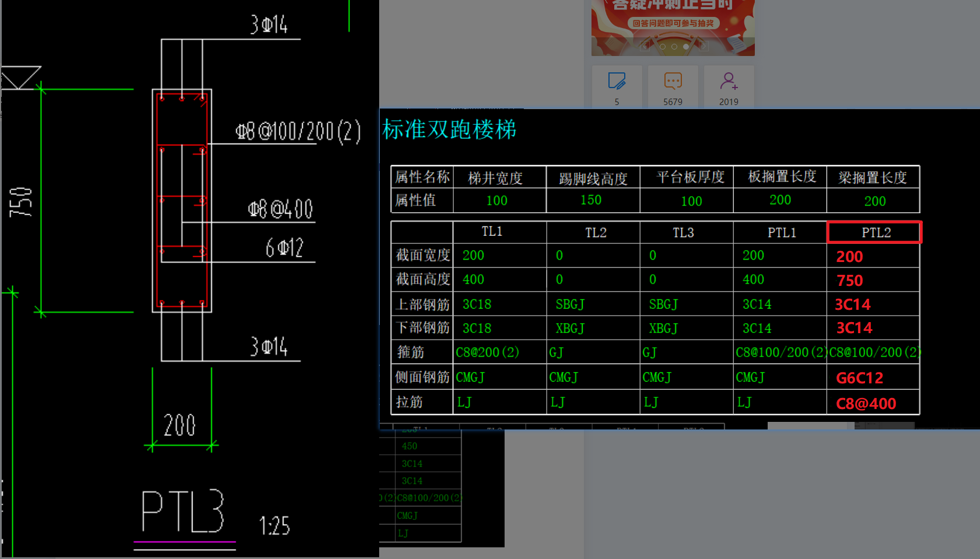Click the 梯井宽度 value 100

pyautogui.click(x=496, y=201)
